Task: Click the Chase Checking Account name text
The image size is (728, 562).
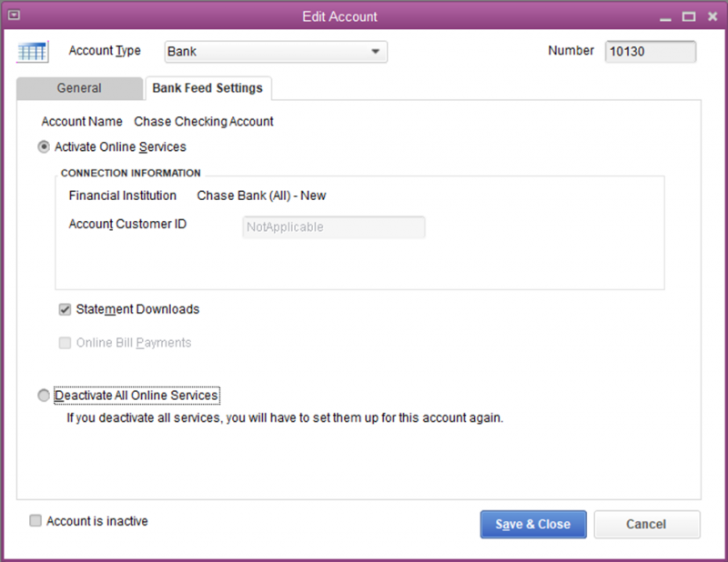Action: tap(204, 121)
